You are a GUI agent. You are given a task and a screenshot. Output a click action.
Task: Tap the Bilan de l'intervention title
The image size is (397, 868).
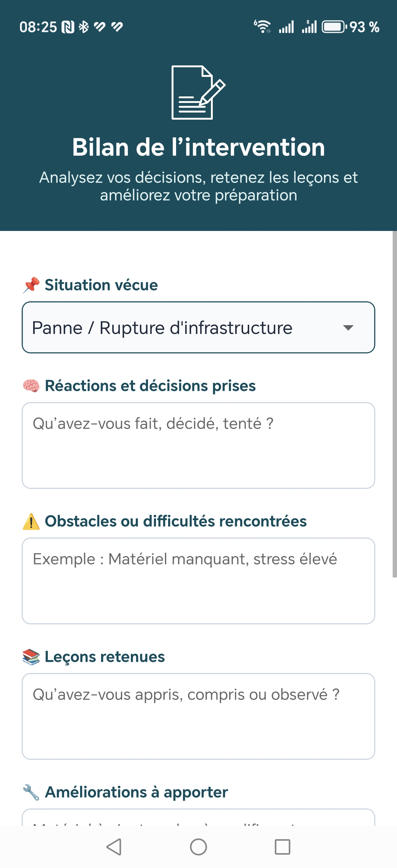coord(198,147)
